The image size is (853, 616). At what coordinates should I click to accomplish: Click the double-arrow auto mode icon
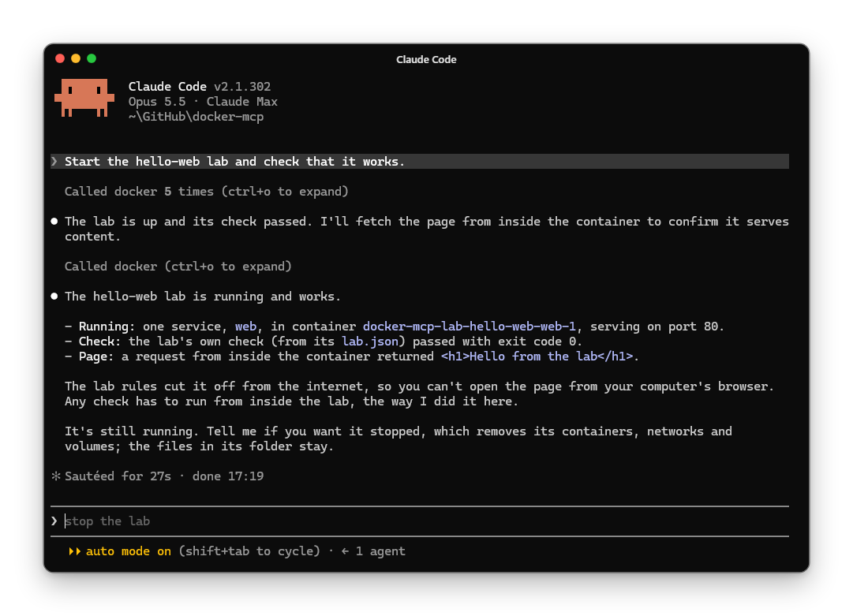tap(74, 551)
